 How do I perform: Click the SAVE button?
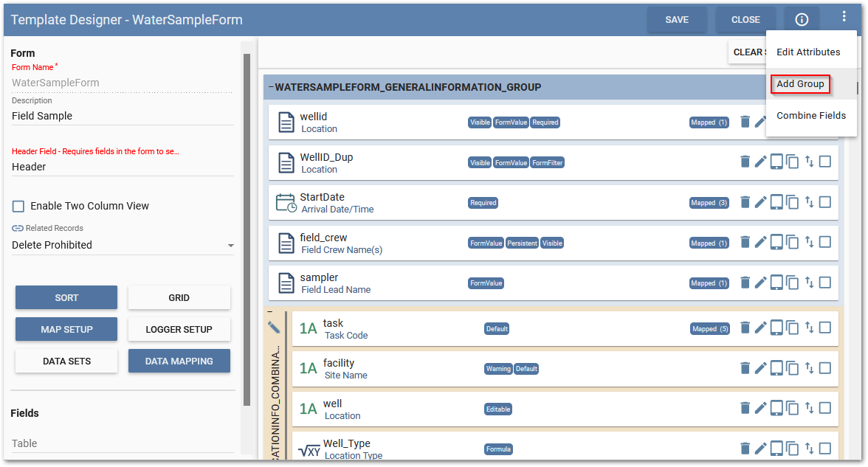[x=676, y=20]
